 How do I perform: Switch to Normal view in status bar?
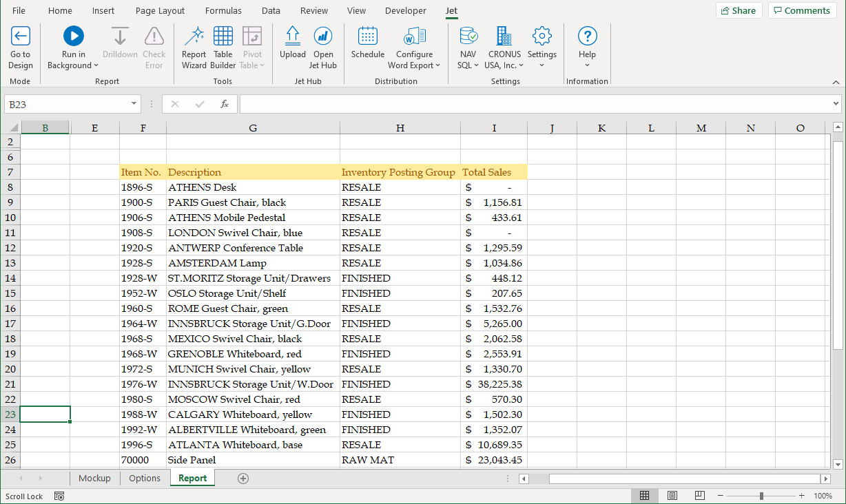(x=644, y=496)
